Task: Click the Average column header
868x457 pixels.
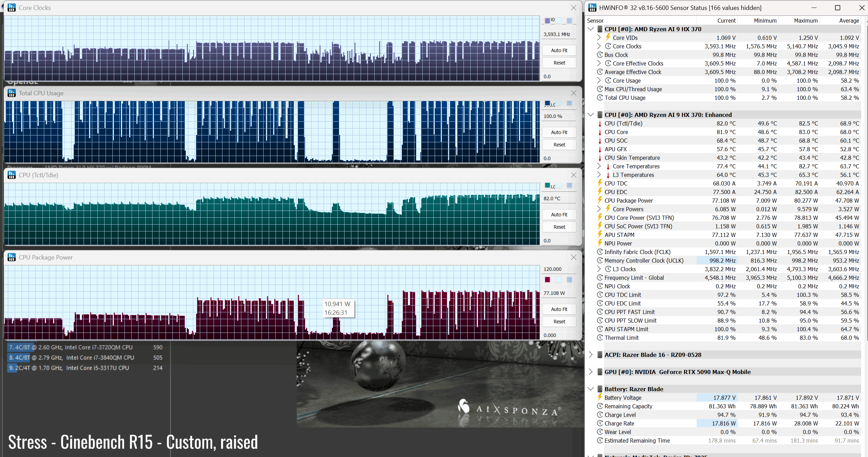Action: (840, 21)
